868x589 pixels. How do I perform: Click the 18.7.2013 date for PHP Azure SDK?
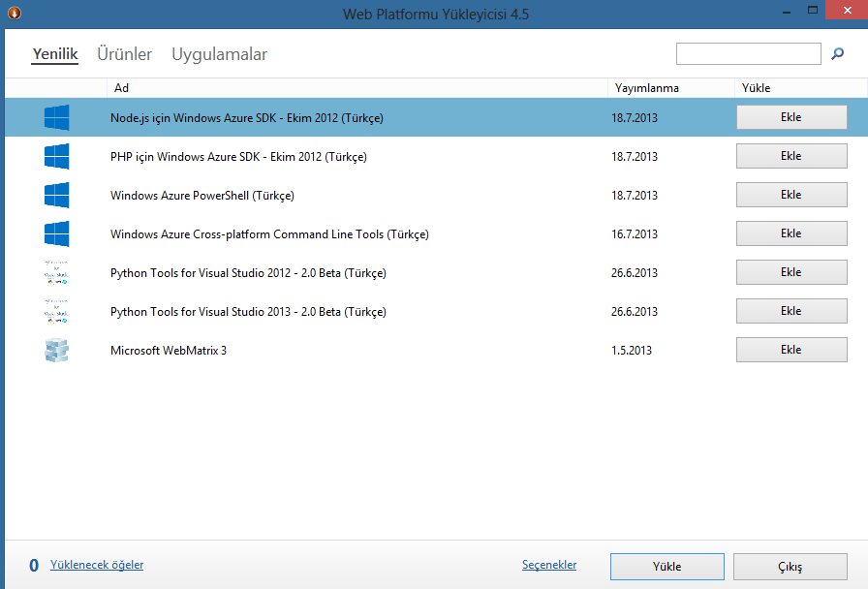(x=635, y=157)
